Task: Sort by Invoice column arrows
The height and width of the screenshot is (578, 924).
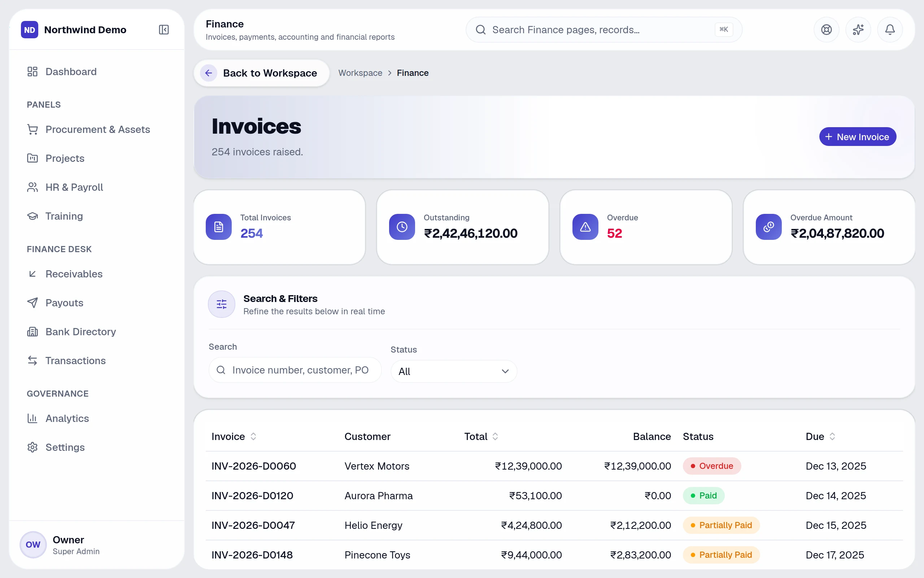Action: [253, 436]
